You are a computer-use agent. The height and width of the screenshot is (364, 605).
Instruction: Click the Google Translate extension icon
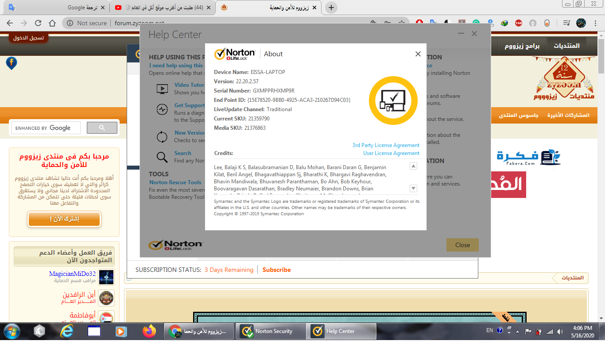(x=433, y=23)
